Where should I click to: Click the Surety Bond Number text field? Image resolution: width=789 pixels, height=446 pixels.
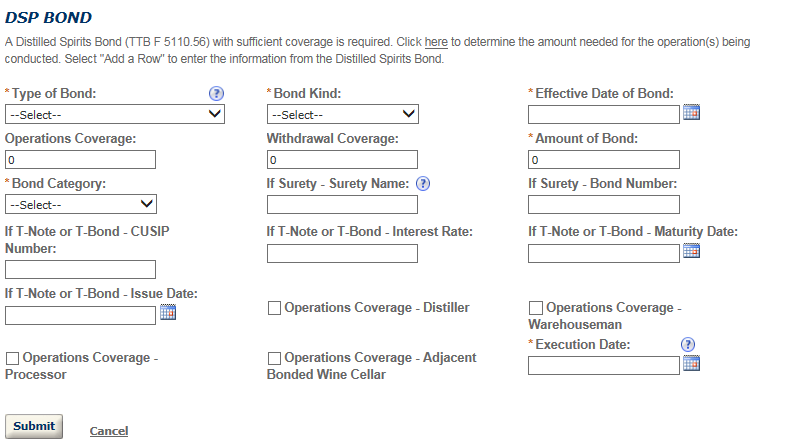(x=604, y=205)
